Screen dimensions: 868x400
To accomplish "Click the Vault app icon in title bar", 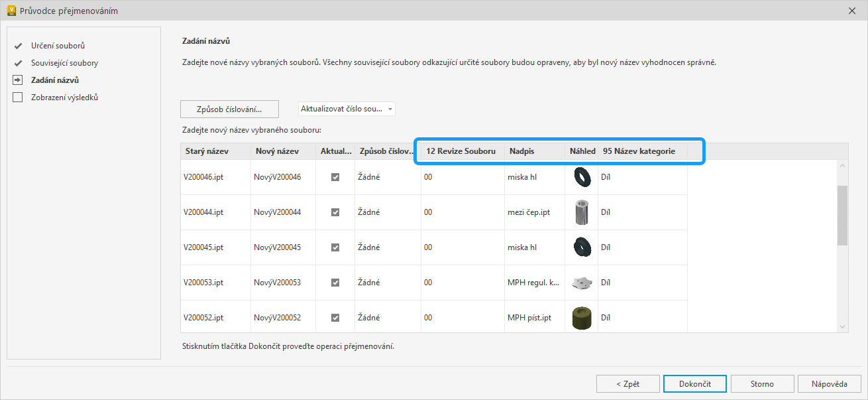I will coord(11,11).
